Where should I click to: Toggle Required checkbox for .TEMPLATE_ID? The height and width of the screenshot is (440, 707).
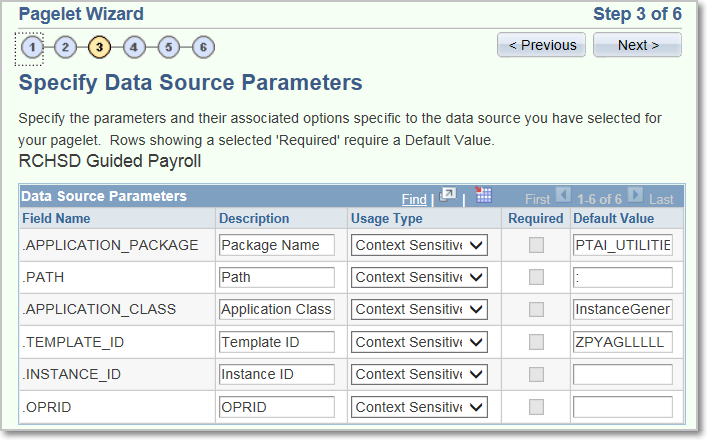536,342
